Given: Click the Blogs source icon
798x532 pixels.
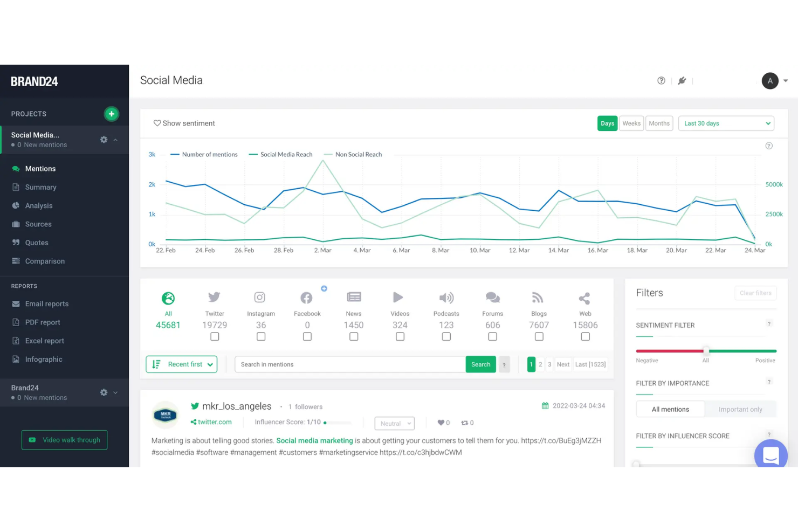Looking at the screenshot, I should 538,297.
